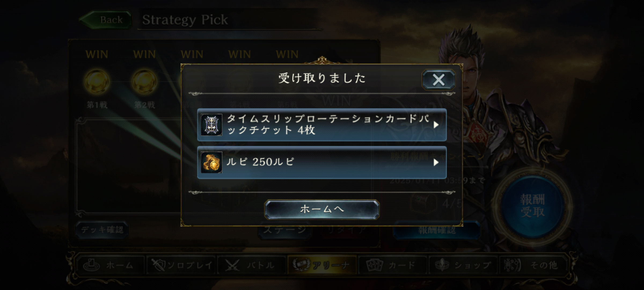
Task: Tap the ホームへ button
Action: pos(322,209)
